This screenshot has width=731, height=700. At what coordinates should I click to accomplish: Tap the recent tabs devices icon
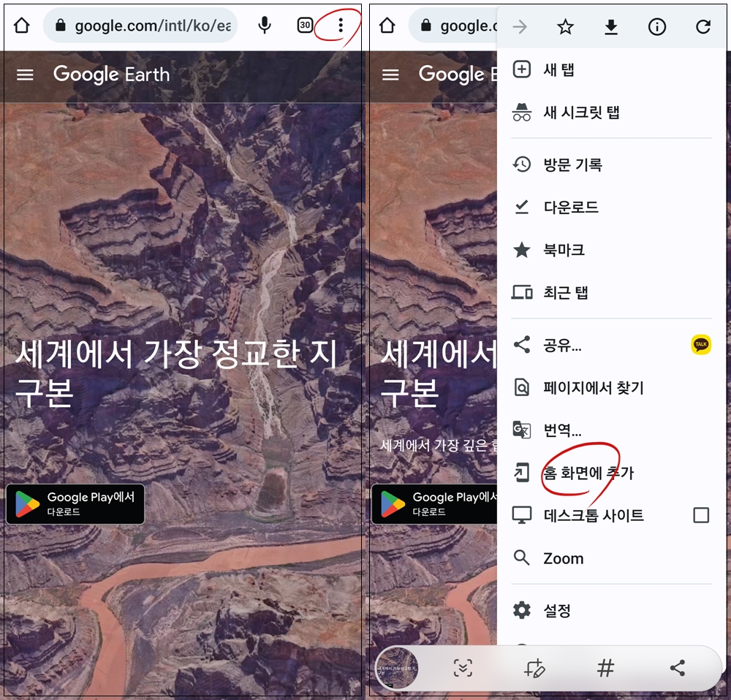pyautogui.click(x=522, y=293)
